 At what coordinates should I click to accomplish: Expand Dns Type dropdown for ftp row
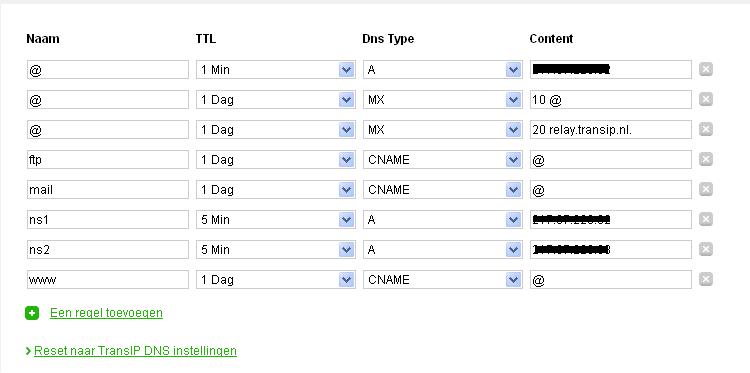pos(442,160)
